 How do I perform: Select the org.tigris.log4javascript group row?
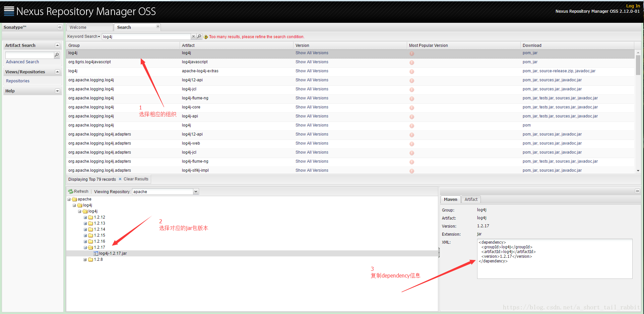point(89,62)
